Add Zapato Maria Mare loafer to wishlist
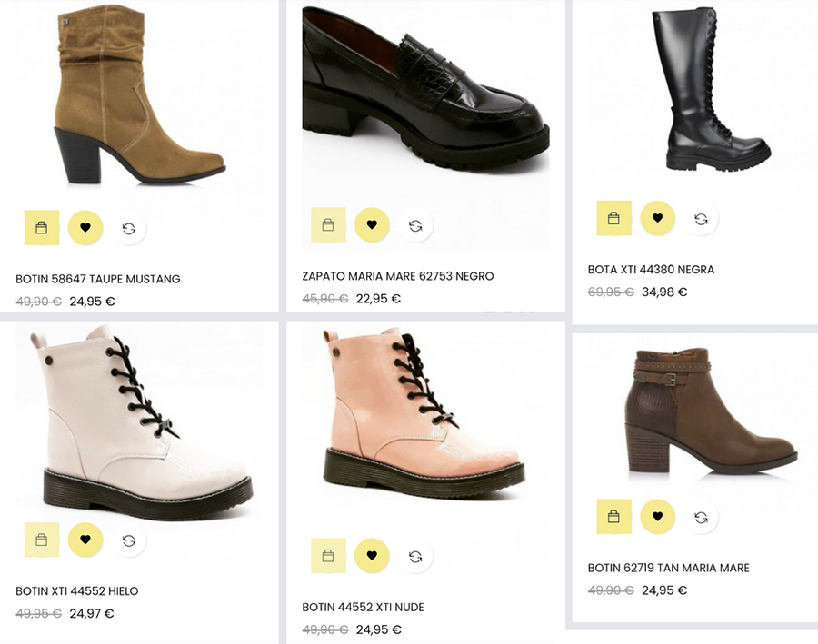 pos(372,225)
